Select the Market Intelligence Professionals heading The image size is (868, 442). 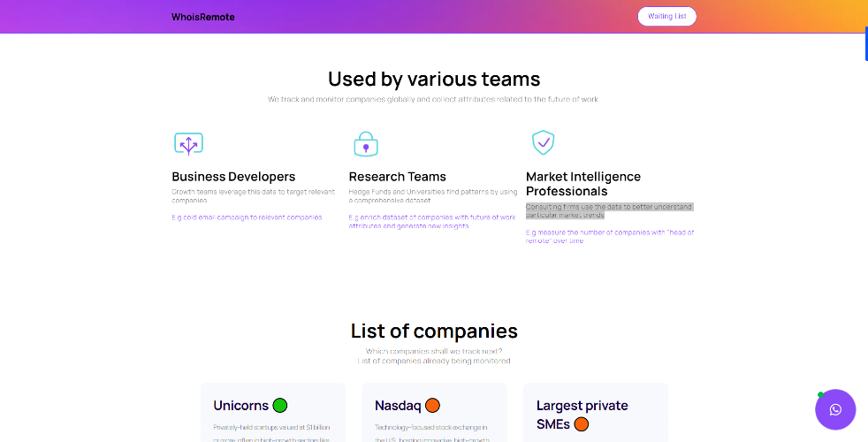point(583,184)
